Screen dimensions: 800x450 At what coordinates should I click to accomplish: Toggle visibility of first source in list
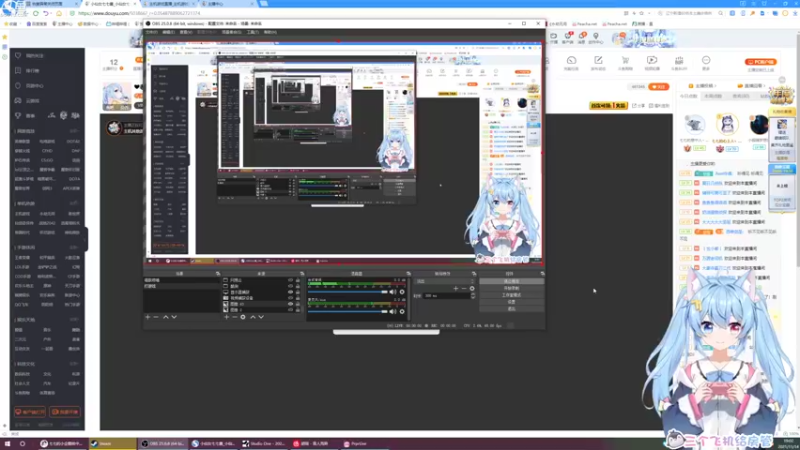[290, 280]
